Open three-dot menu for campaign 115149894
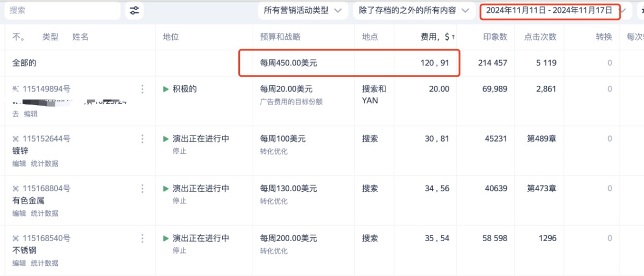The height and width of the screenshot is (276, 644). point(142,89)
